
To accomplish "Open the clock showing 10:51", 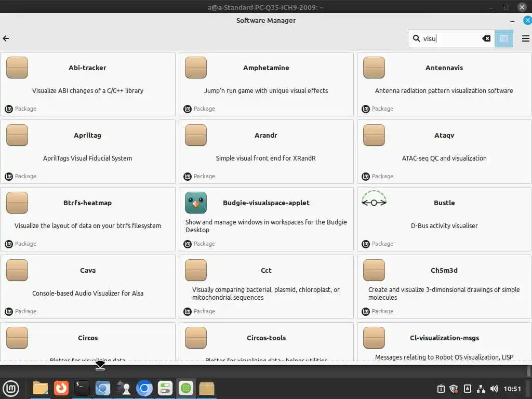I will [x=512, y=389].
